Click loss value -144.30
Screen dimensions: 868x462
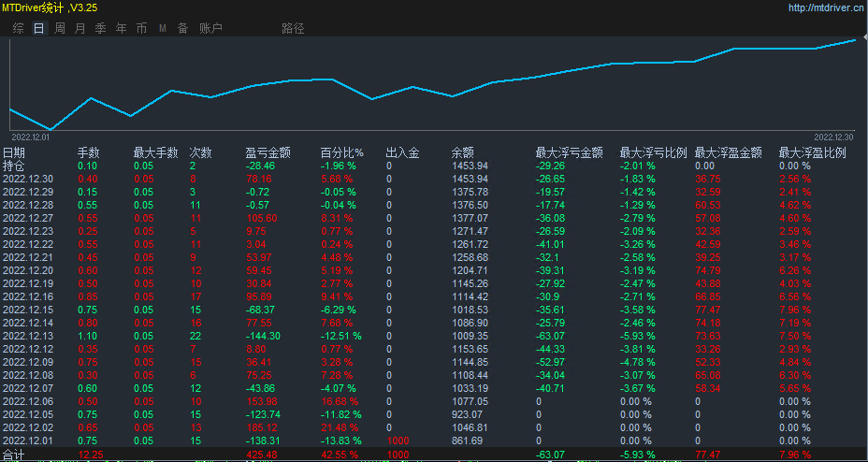tap(264, 336)
